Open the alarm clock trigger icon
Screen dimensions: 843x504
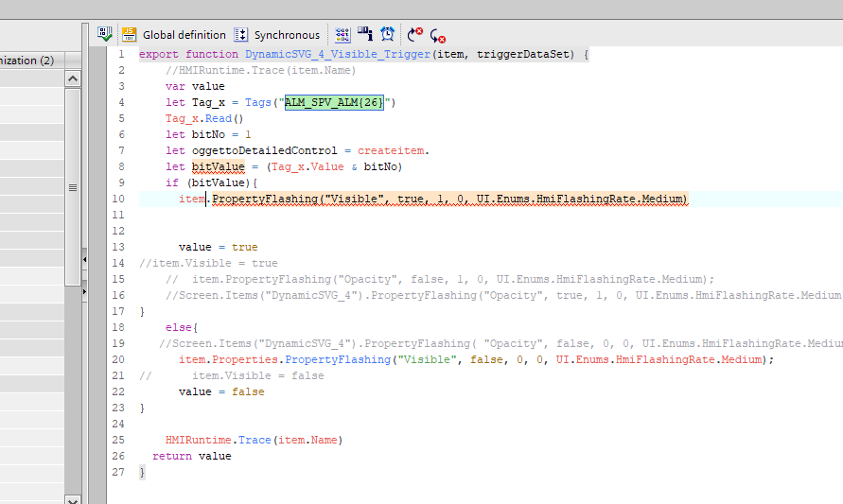tap(388, 35)
